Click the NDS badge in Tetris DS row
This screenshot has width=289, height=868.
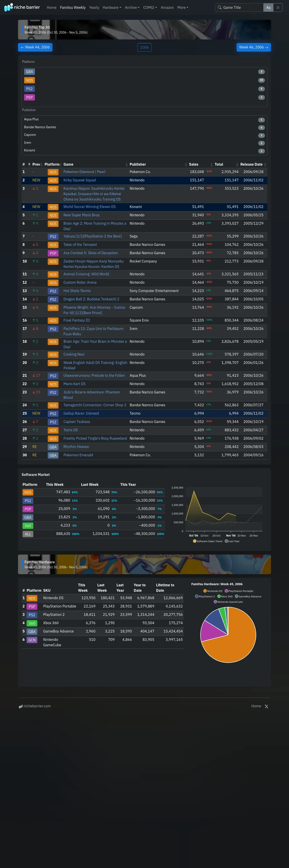point(53,430)
